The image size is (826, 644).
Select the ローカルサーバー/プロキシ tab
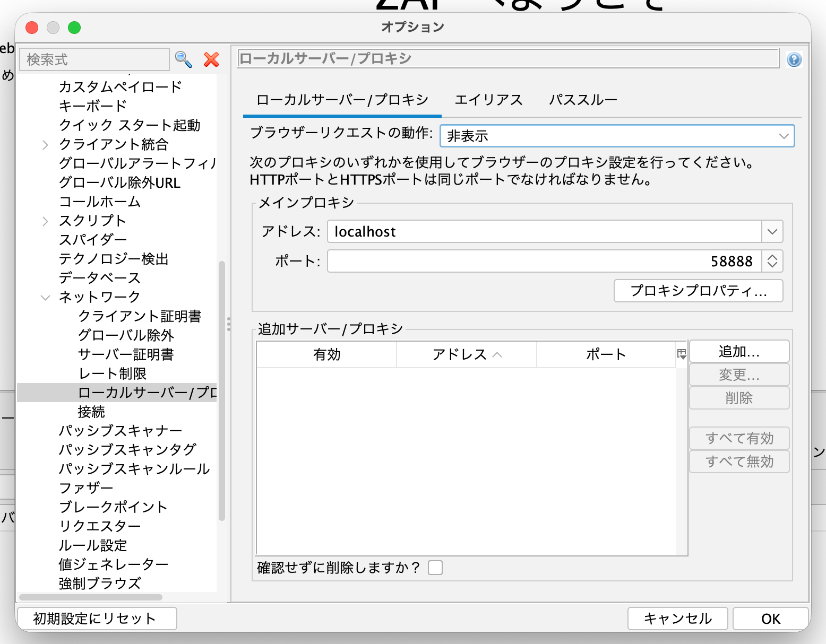click(x=342, y=100)
